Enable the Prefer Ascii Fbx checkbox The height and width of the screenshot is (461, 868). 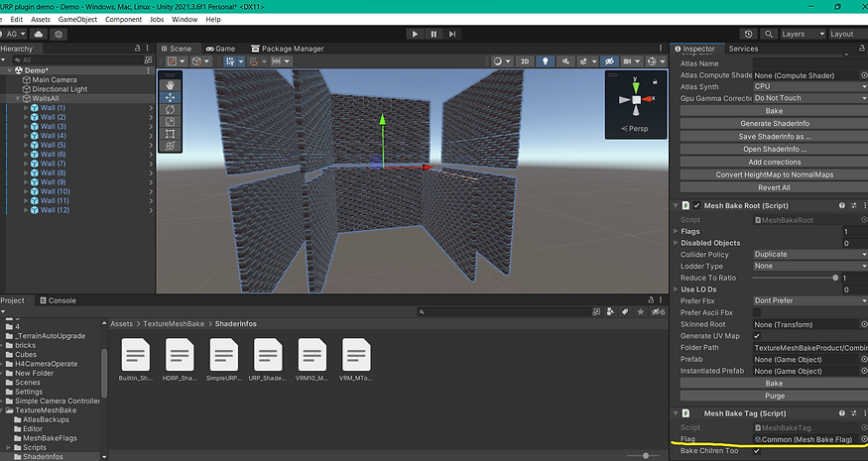(x=758, y=312)
